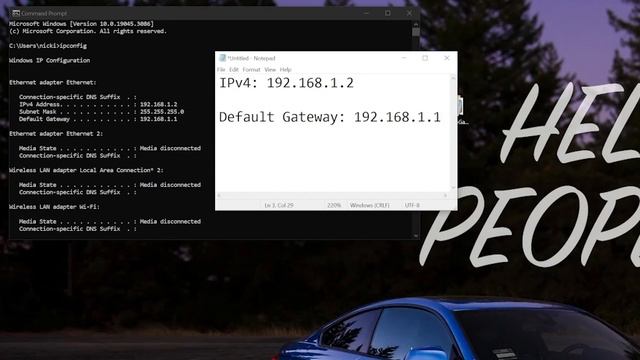Viewport: 640px width, 360px height.
Task: Click the Microsoft Corporation copyright line
Action: point(88,31)
